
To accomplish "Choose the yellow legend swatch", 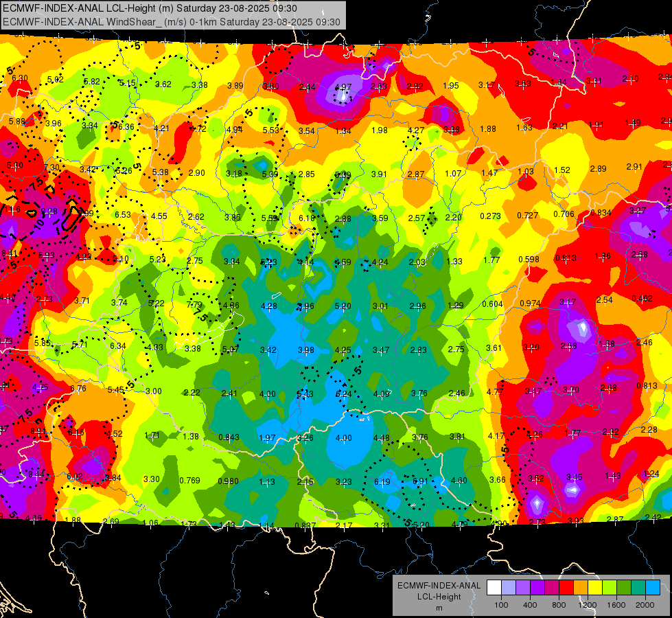I will pyautogui.click(x=595, y=588).
